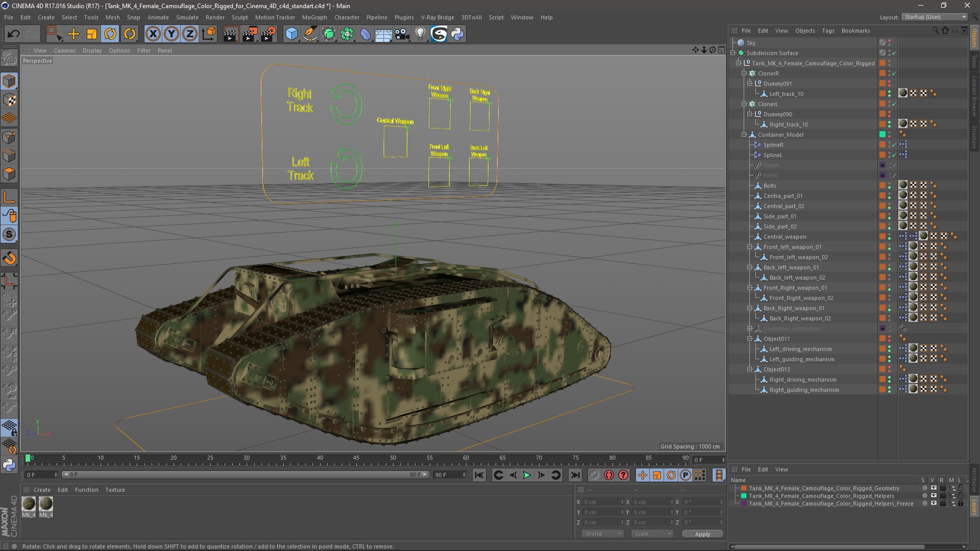The image size is (980, 551).
Task: Toggle the SplineR enable checkmark
Action: coord(894,145)
